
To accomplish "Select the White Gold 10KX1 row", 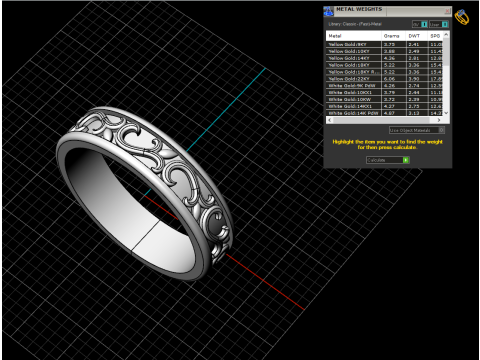I will [384, 92].
